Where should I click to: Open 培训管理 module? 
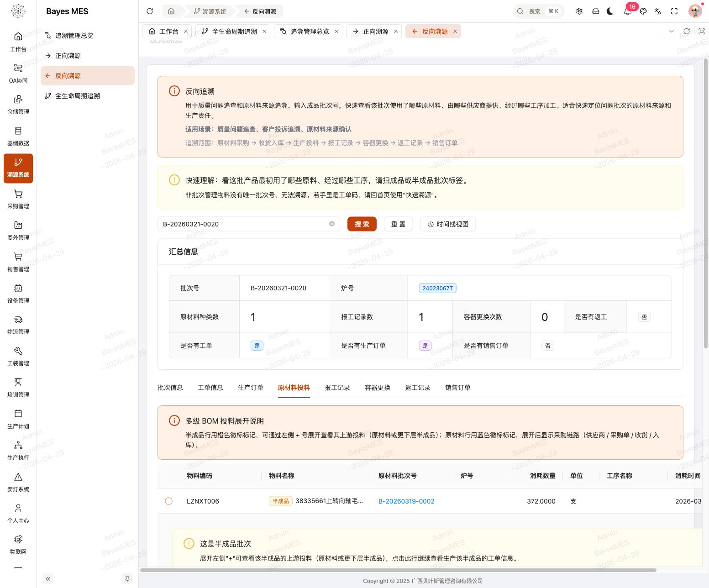click(x=18, y=388)
